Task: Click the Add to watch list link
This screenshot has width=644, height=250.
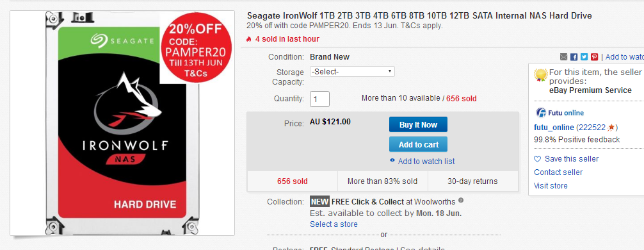Action: 426,161
